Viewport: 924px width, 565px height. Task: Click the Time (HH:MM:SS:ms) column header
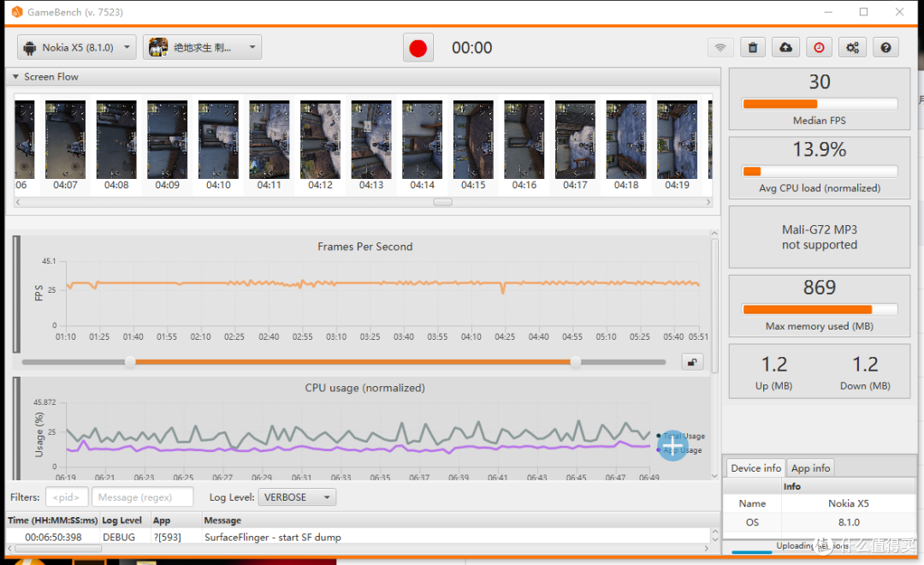[52, 520]
